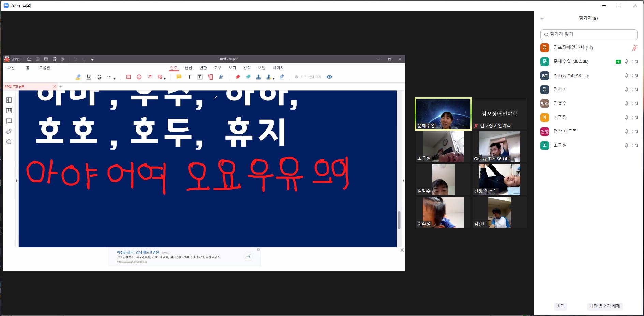
Task: Toggle video camera for 조국현
Action: coord(635,146)
